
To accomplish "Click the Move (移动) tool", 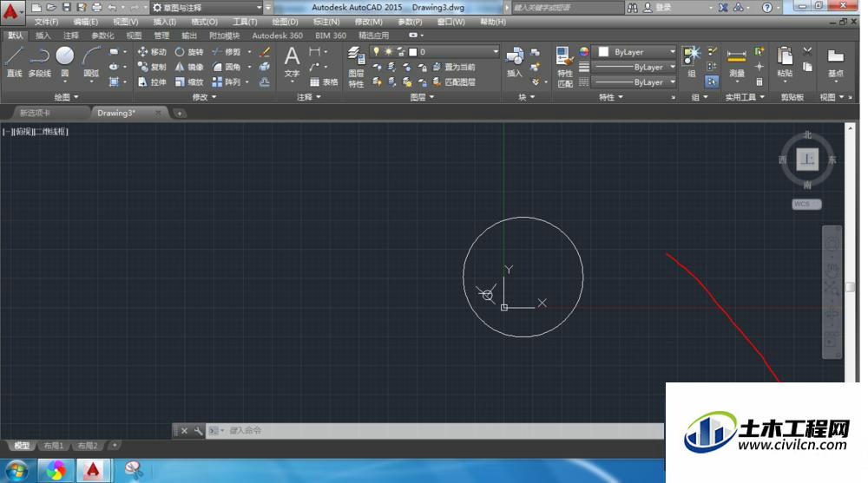I will point(152,52).
